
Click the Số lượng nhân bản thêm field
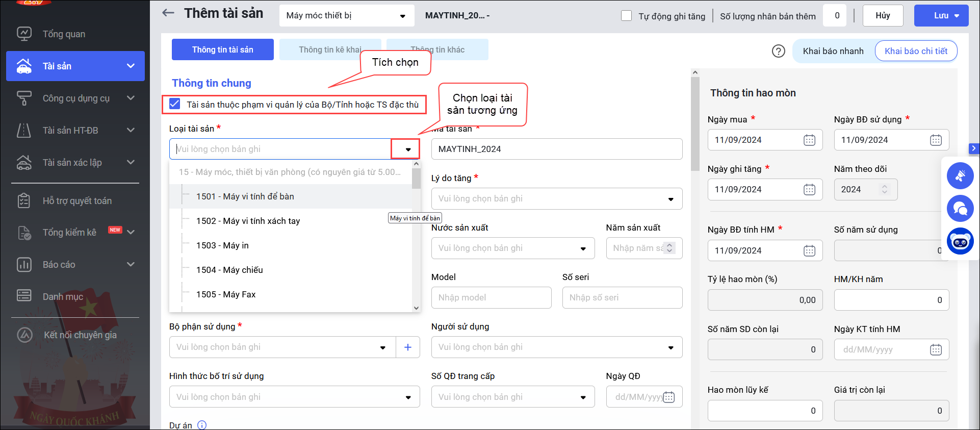point(834,16)
